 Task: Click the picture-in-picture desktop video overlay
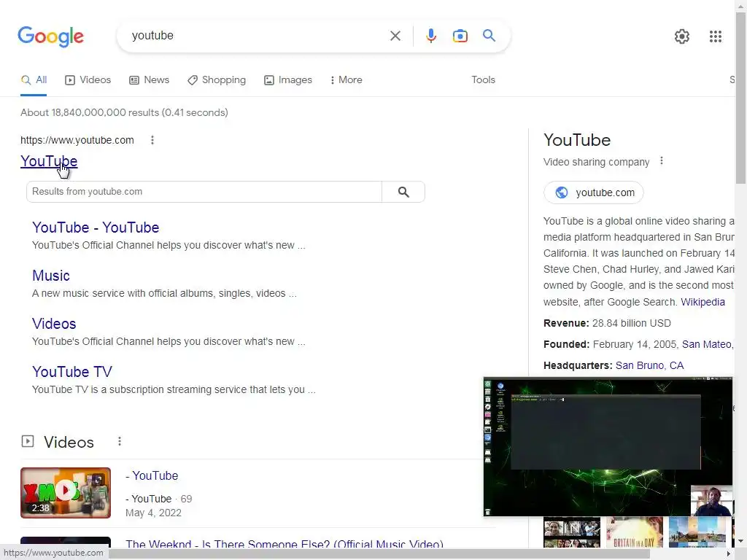(x=608, y=446)
